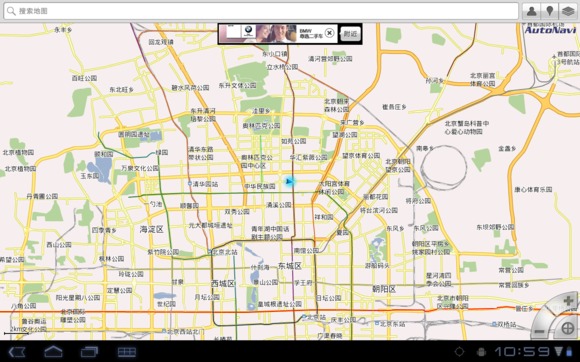580x362 pixels.
Task: Tap the 10:59 clock in status bar
Action: pos(522,351)
